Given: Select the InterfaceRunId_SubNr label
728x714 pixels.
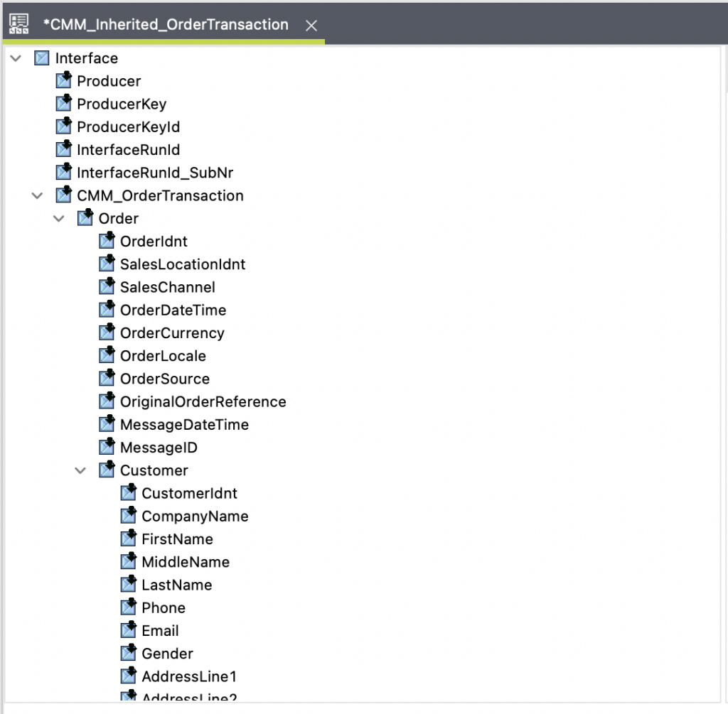Looking at the screenshot, I should 155,173.
